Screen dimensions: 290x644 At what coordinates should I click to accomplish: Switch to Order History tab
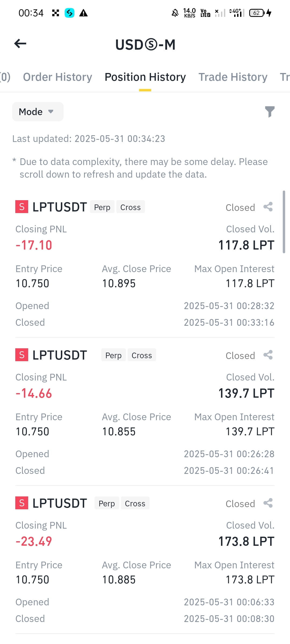pyautogui.click(x=57, y=77)
